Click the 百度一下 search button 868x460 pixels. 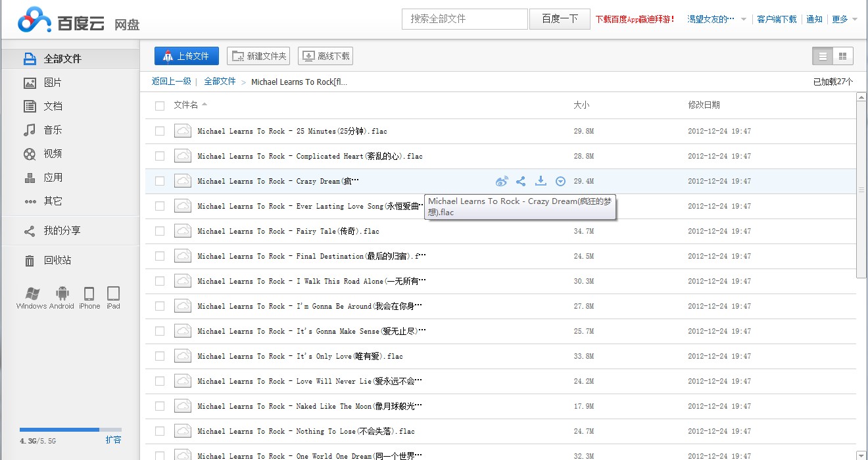pyautogui.click(x=560, y=19)
